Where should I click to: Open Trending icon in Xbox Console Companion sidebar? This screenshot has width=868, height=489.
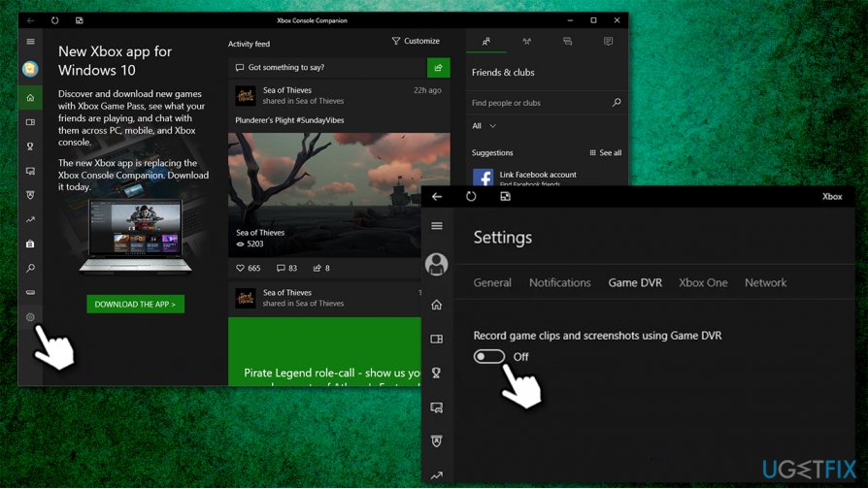coord(30,219)
